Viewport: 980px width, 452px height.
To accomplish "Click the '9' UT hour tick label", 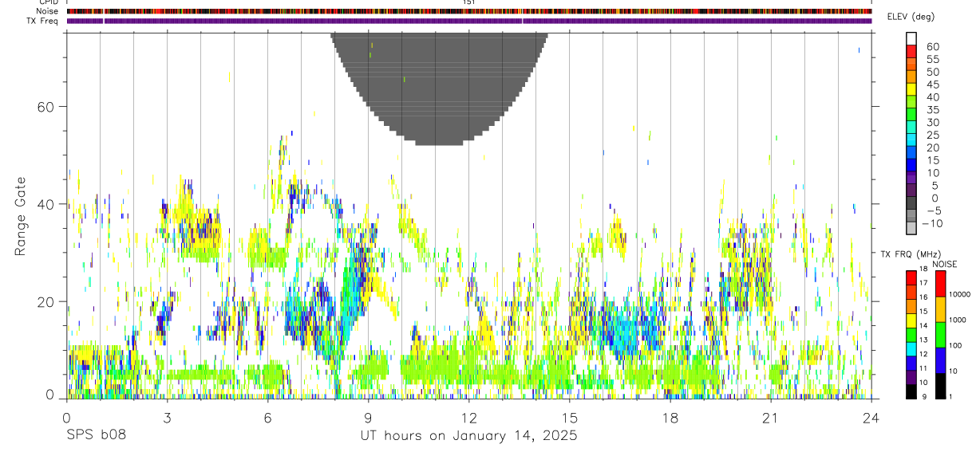I will (368, 418).
